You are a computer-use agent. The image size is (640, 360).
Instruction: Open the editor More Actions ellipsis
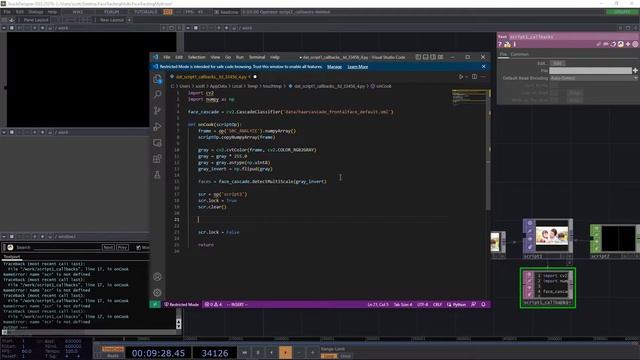pos(483,77)
